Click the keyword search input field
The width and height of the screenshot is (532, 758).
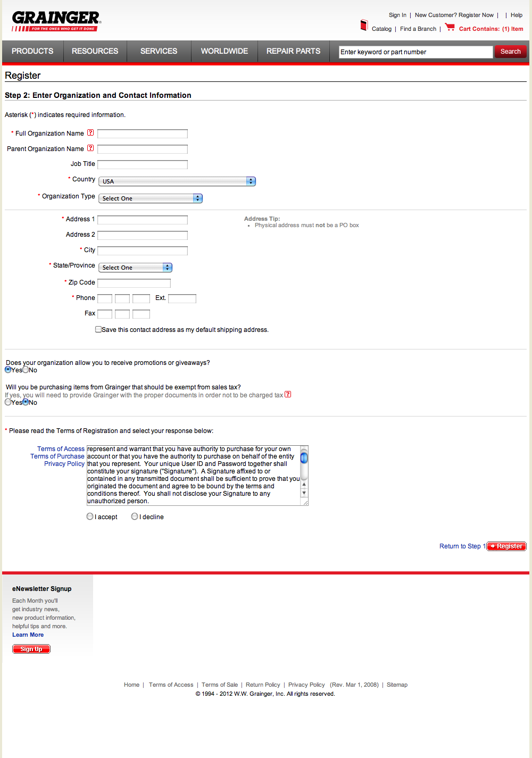[415, 52]
